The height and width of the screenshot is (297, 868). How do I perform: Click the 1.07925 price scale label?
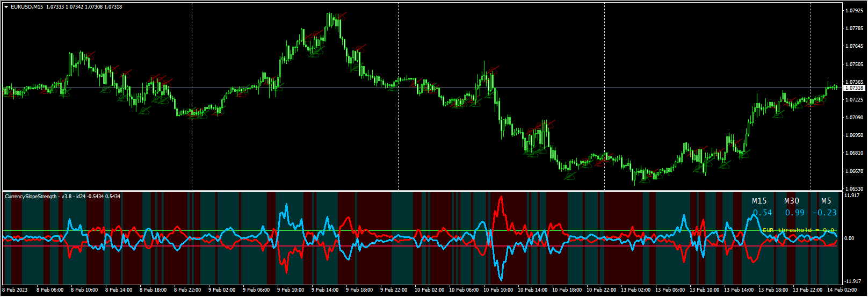coord(854,10)
